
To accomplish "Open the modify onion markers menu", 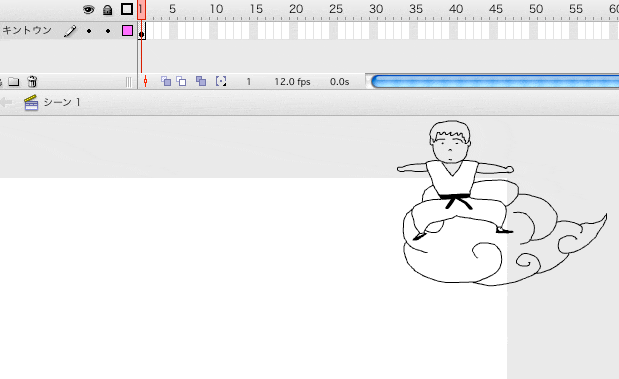I will coord(221,81).
